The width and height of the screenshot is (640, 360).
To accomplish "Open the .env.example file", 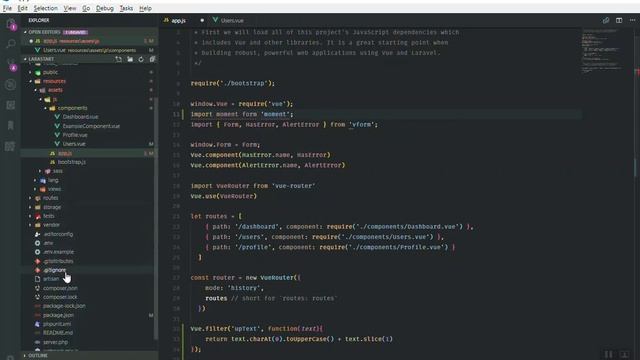I will click(58, 252).
